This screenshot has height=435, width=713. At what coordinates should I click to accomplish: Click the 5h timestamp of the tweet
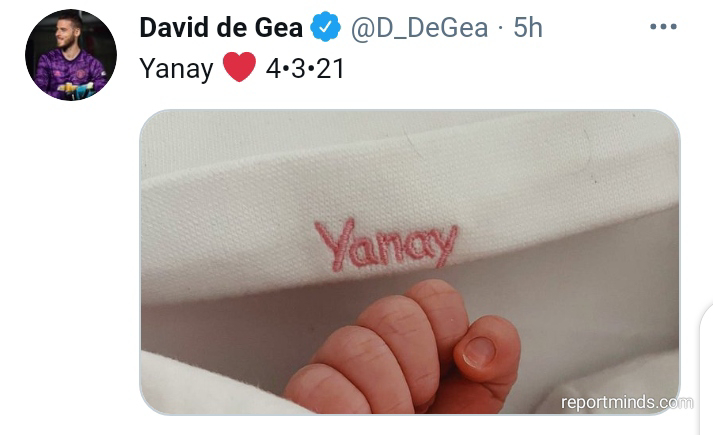[528, 27]
